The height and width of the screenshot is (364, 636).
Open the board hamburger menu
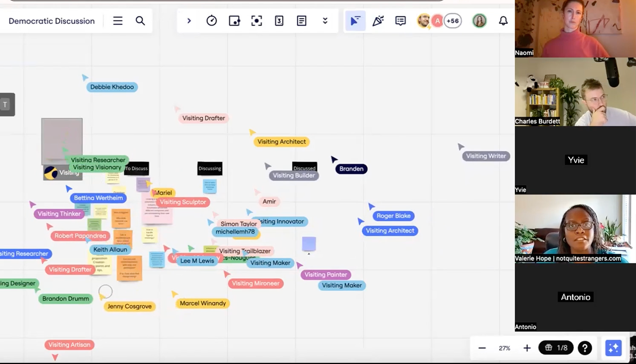(117, 21)
